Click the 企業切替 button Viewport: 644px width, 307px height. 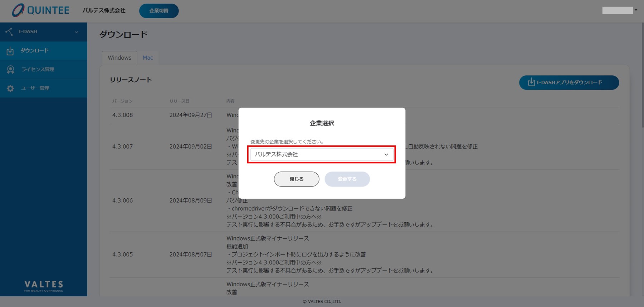(x=159, y=11)
